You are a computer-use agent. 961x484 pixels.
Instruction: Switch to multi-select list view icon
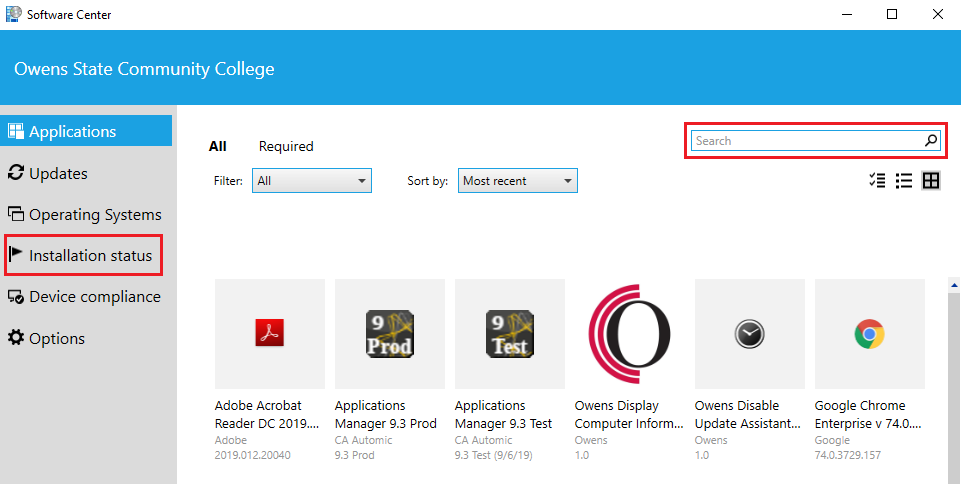pyautogui.click(x=877, y=181)
